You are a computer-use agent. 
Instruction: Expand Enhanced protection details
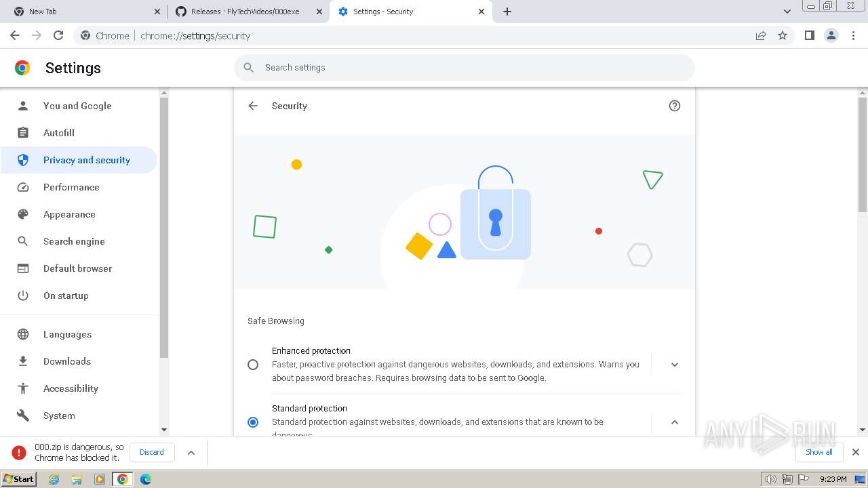(x=674, y=365)
